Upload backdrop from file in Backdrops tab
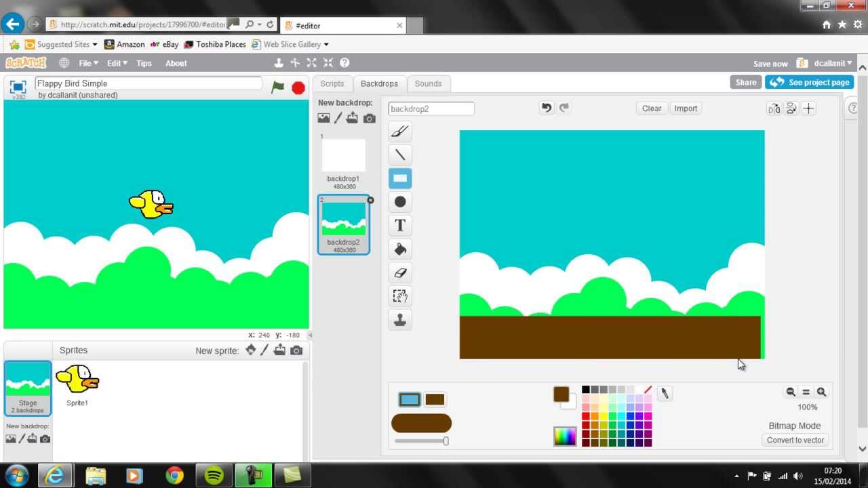Image resolution: width=868 pixels, height=488 pixels. 352,118
